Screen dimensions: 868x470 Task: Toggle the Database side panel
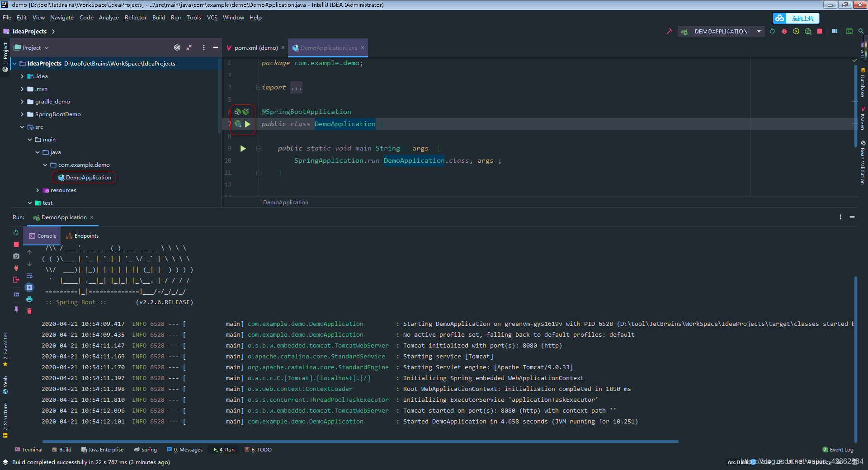coord(863,82)
